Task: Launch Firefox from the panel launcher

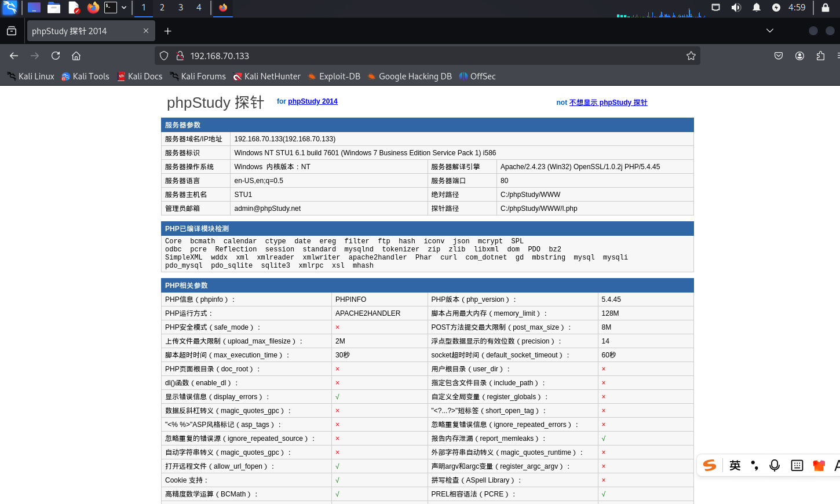Action: [x=93, y=8]
